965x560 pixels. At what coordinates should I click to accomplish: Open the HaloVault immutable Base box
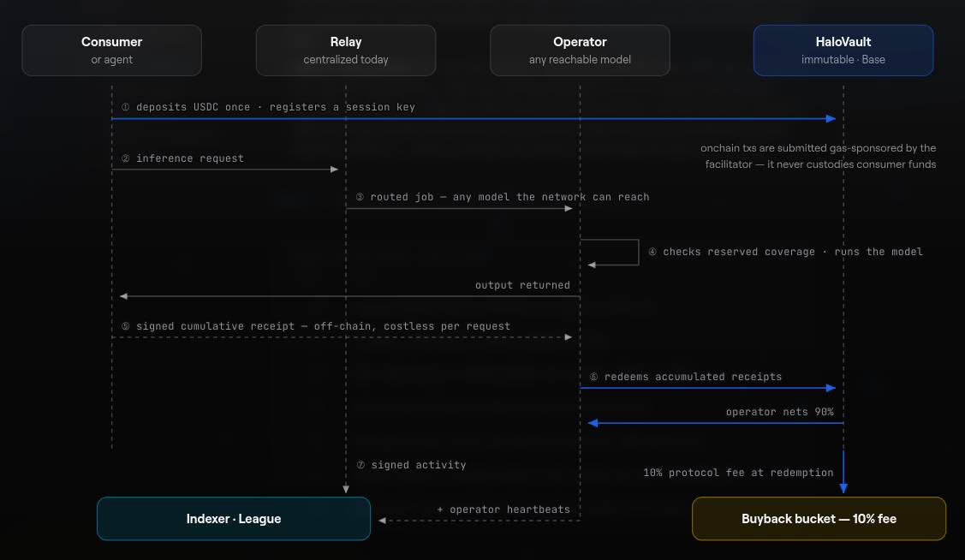click(843, 51)
